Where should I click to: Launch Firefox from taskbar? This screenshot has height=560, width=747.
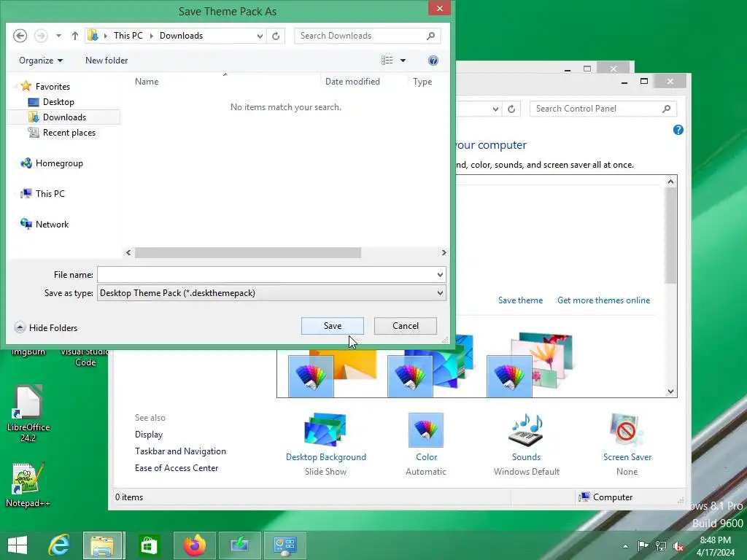(194, 545)
